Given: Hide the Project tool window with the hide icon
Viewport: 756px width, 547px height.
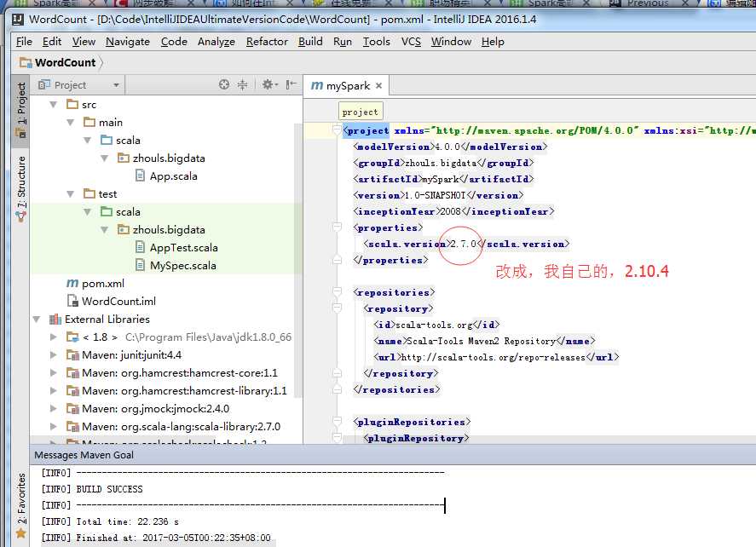Looking at the screenshot, I should click(x=291, y=84).
